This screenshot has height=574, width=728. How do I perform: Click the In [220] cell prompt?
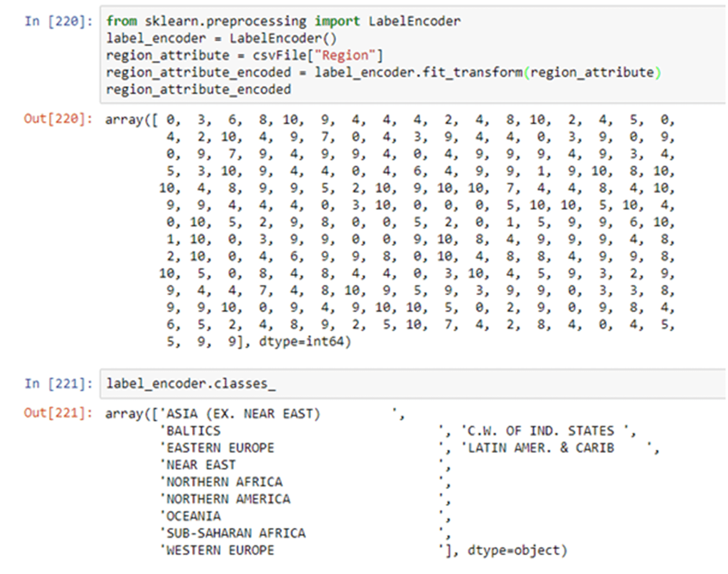(x=58, y=21)
